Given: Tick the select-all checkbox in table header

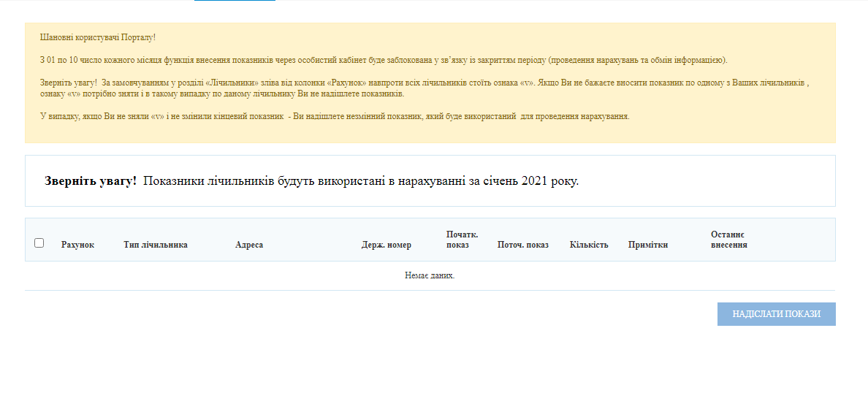Looking at the screenshot, I should tap(39, 243).
